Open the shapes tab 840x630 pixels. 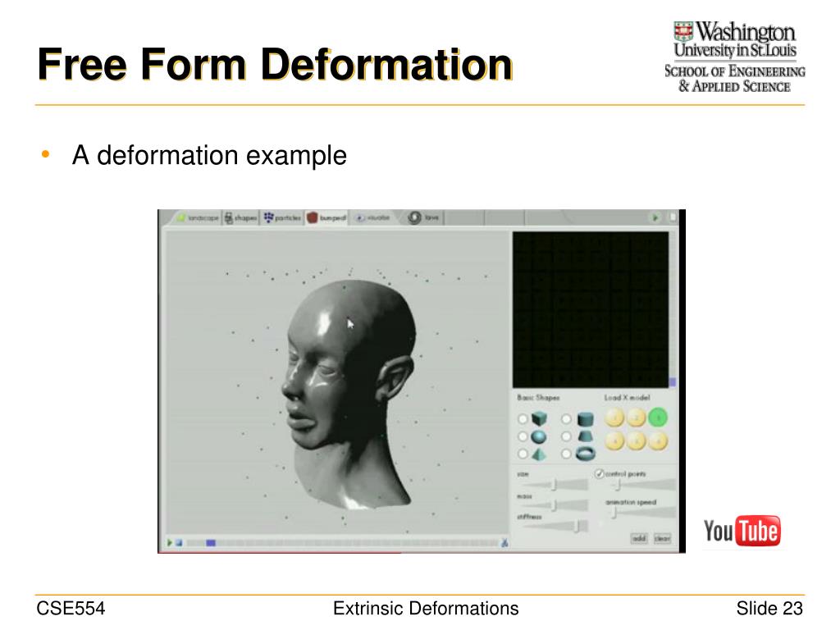pyautogui.click(x=240, y=217)
